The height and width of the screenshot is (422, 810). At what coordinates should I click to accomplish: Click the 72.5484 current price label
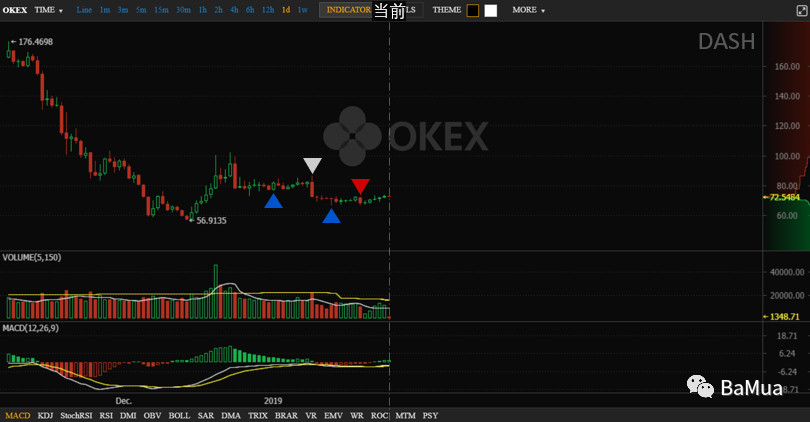tap(784, 197)
